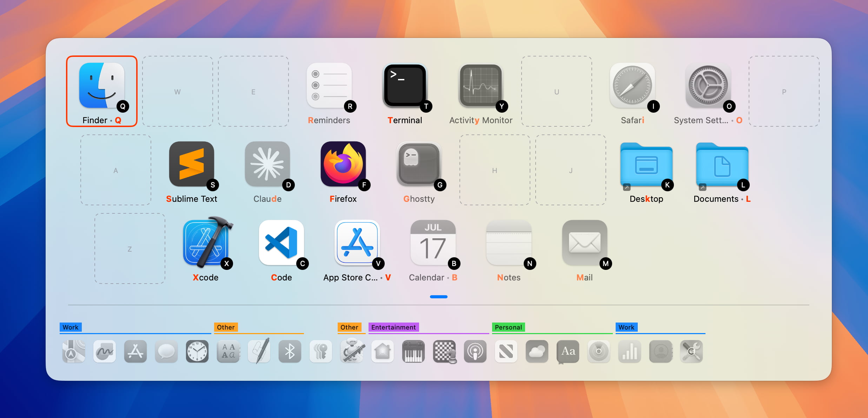The width and height of the screenshot is (868, 418).
Task: Click the Entertainment group label
Action: 393,327
